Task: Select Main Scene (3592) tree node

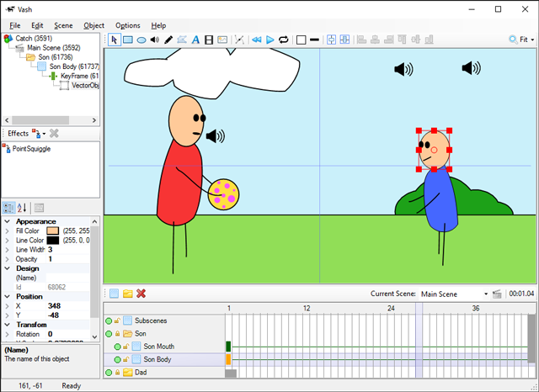Action: coord(54,48)
